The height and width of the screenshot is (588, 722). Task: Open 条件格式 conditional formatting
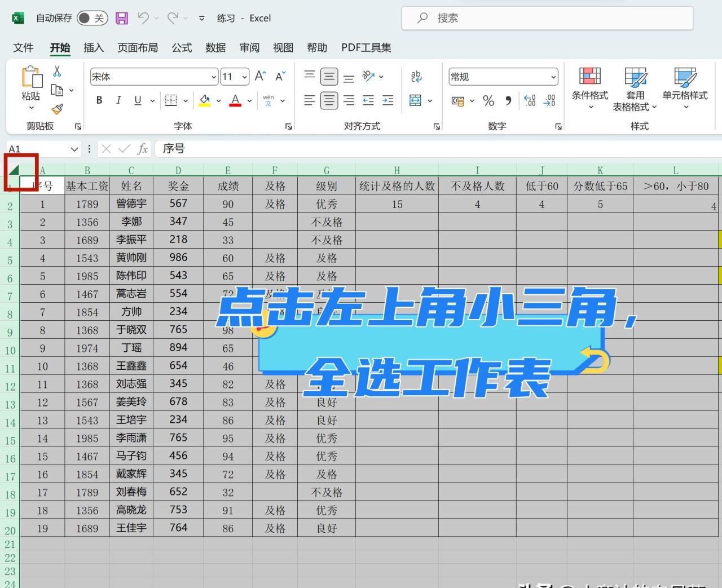point(590,87)
